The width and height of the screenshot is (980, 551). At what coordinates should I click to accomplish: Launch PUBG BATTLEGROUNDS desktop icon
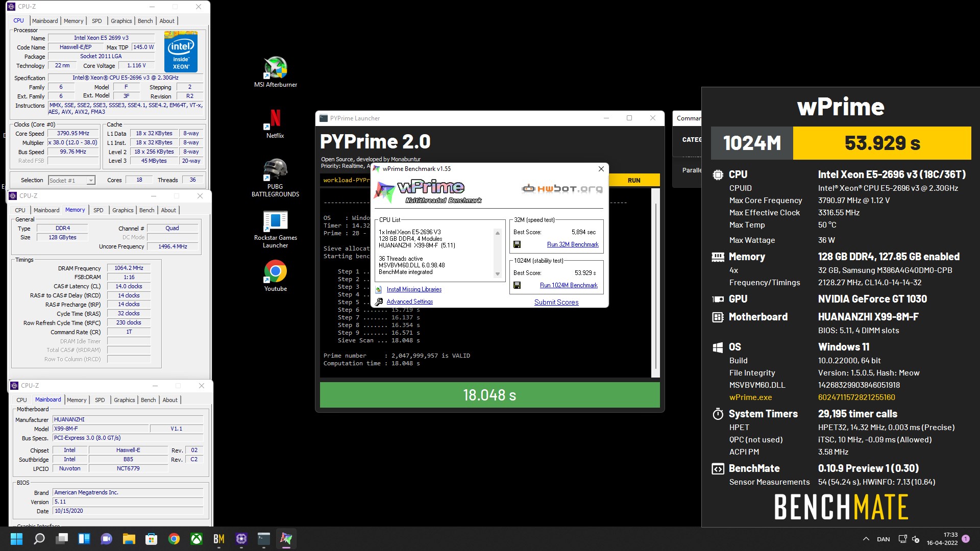276,178
